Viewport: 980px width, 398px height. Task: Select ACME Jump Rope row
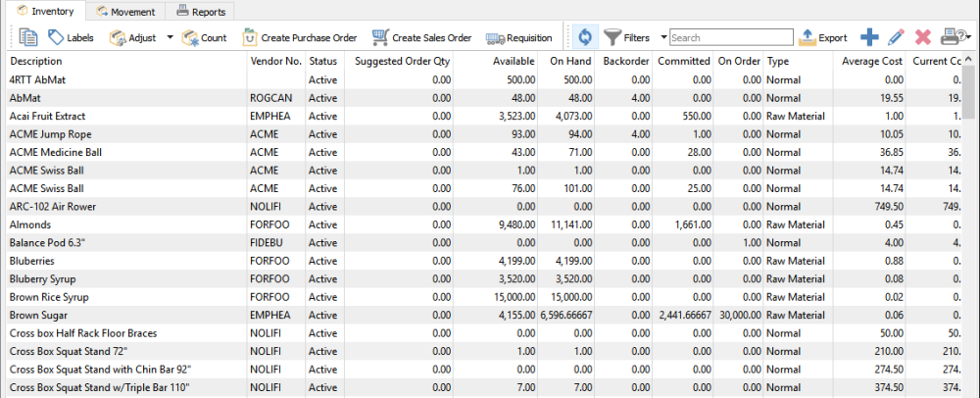point(484,134)
